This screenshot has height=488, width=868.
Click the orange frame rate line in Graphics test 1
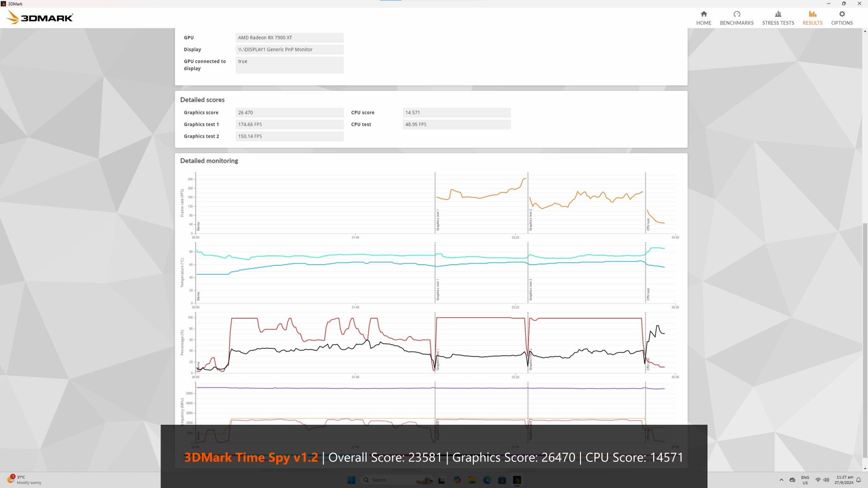click(x=481, y=197)
